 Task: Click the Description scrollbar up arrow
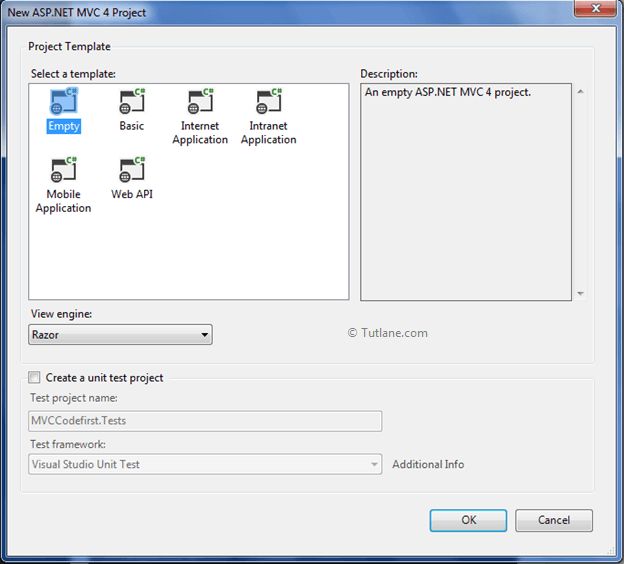tap(581, 92)
